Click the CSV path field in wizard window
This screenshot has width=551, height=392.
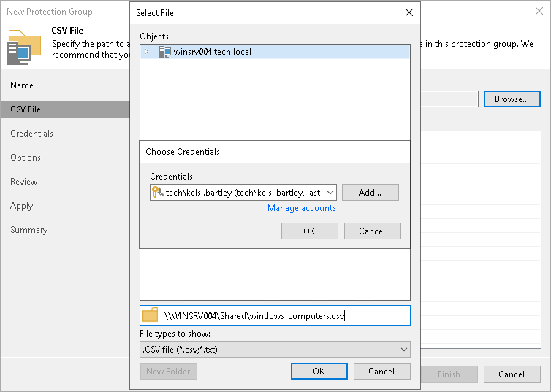click(449, 99)
